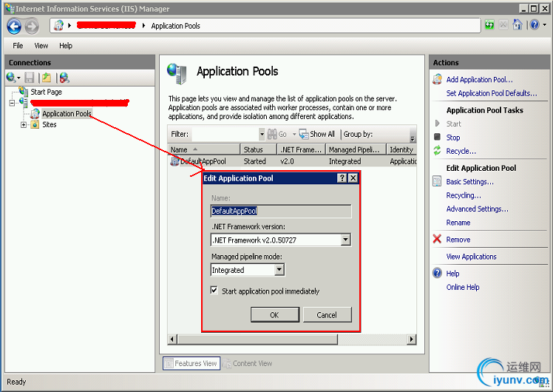Screen dimensions: 553x392
Task: Click the DefaultAppPool row icon
Action: pyautogui.click(x=174, y=161)
